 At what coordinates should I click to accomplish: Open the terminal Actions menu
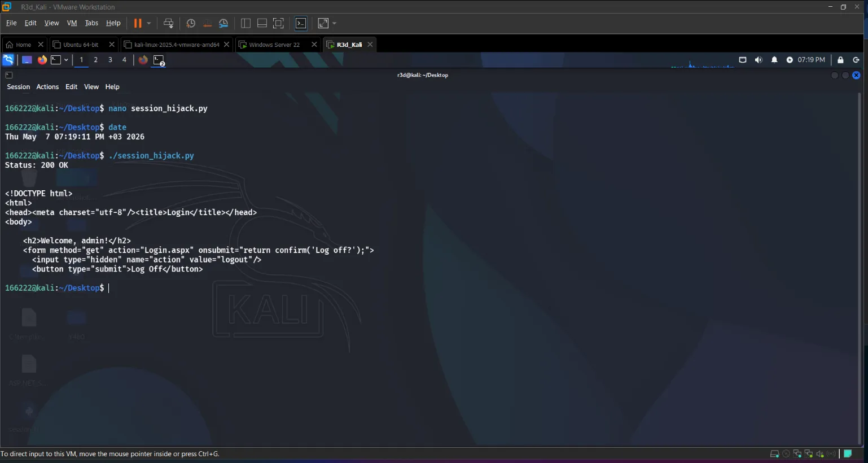47,87
